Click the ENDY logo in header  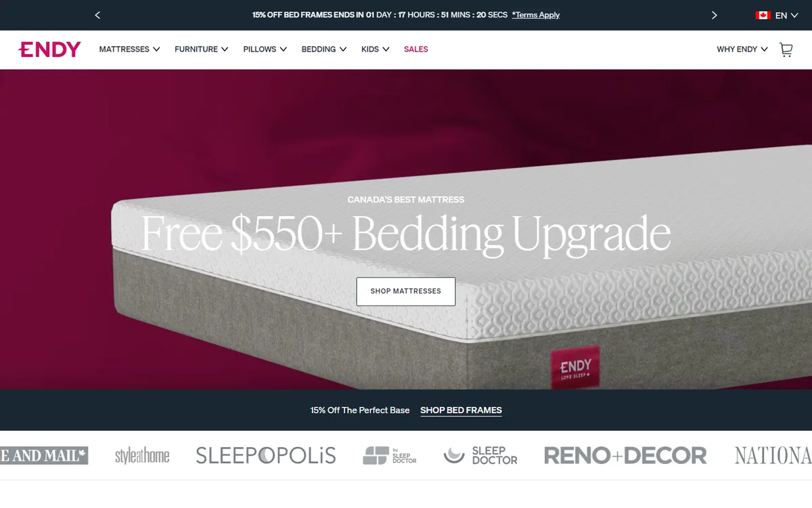49,49
